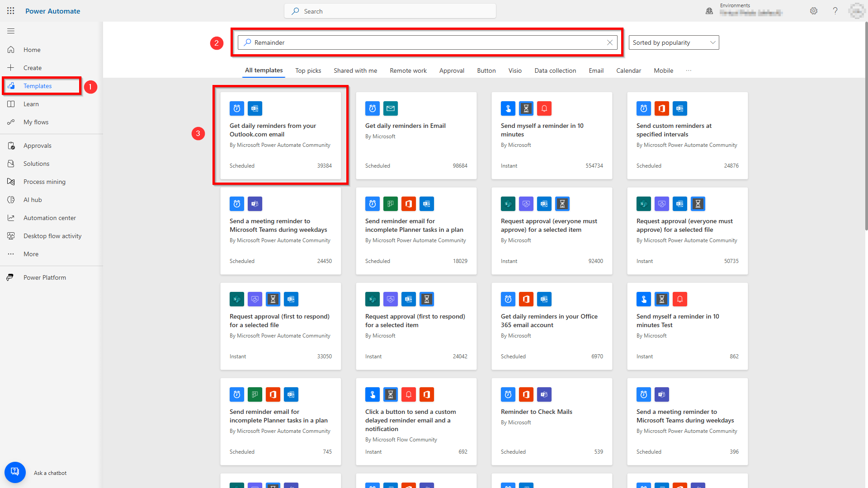The image size is (868, 488).
Task: Switch to the Email tab
Action: click(596, 70)
